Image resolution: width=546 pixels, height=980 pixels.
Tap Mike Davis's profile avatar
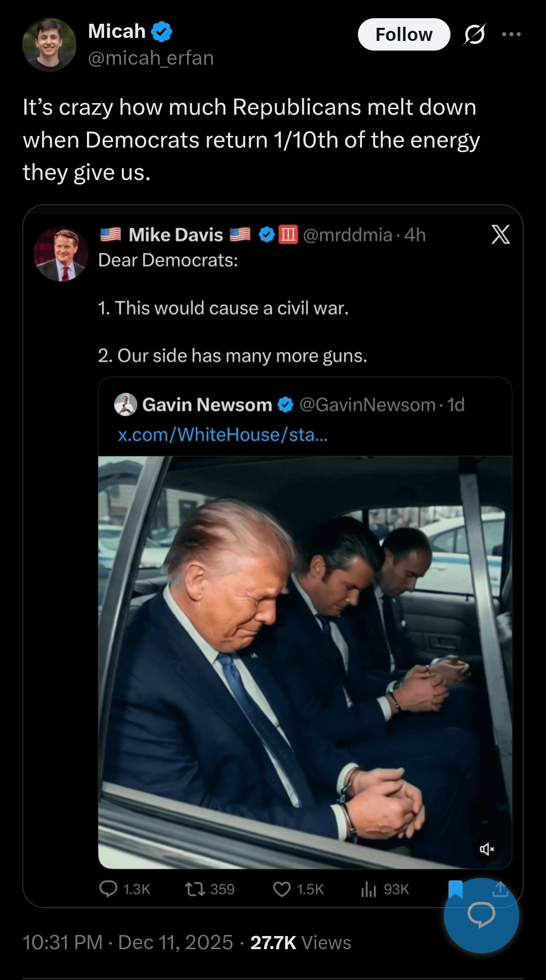point(61,254)
